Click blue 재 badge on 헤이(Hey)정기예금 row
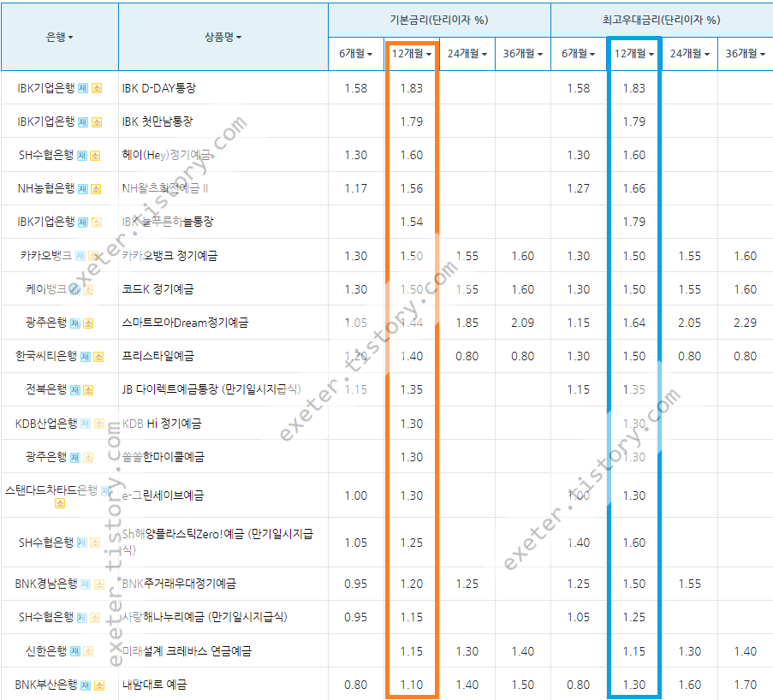The image size is (773, 700). (82, 156)
